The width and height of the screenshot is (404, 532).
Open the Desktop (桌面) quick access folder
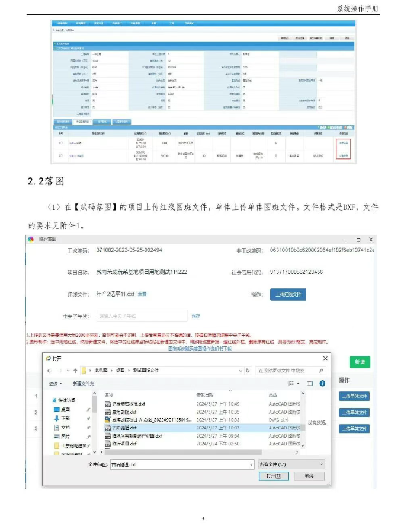coord(65,409)
